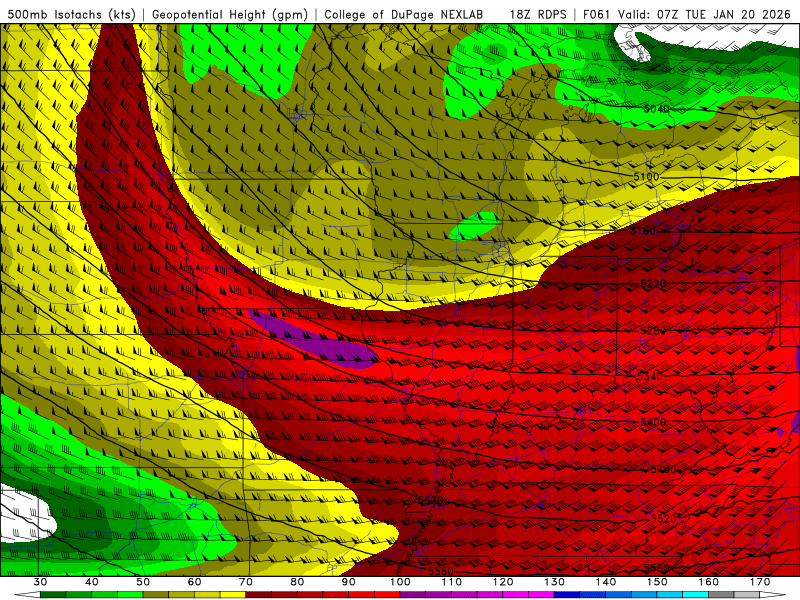
Task: Click the 50 kt value on the color scale
Action: coord(143,582)
